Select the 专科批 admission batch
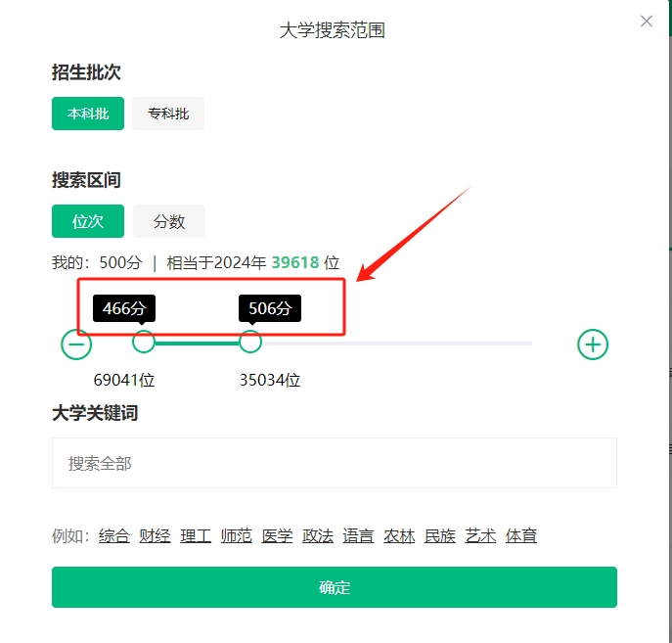This screenshot has height=643, width=672. [x=168, y=114]
